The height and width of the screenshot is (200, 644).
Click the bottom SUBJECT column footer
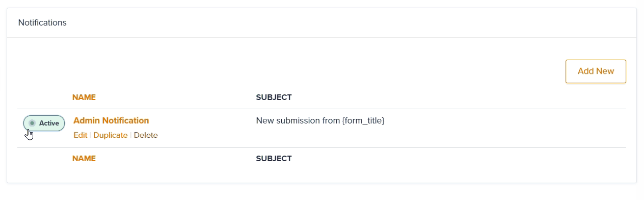(x=274, y=159)
